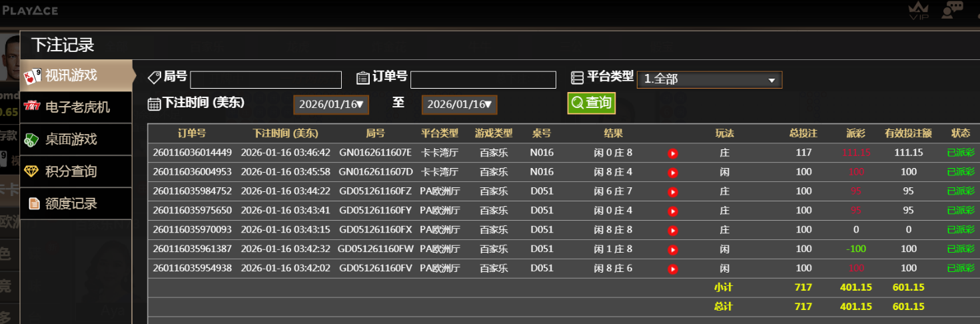980x324 pixels.
Task: Click the calendar icon next to 下注时间
Action: (154, 104)
